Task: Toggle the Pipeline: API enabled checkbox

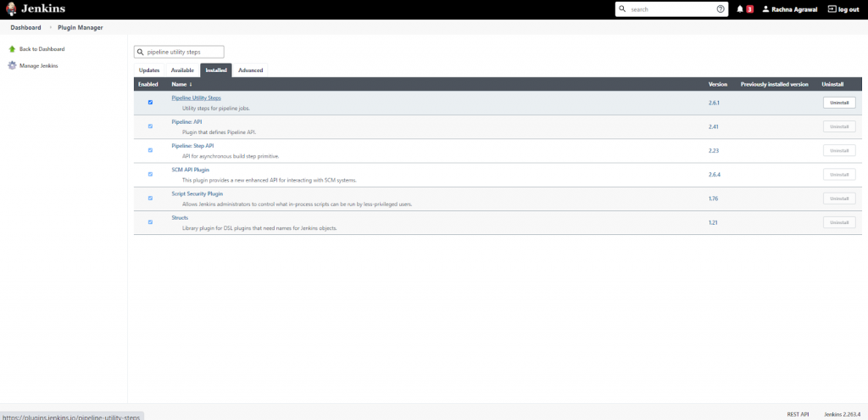Action: tap(150, 126)
